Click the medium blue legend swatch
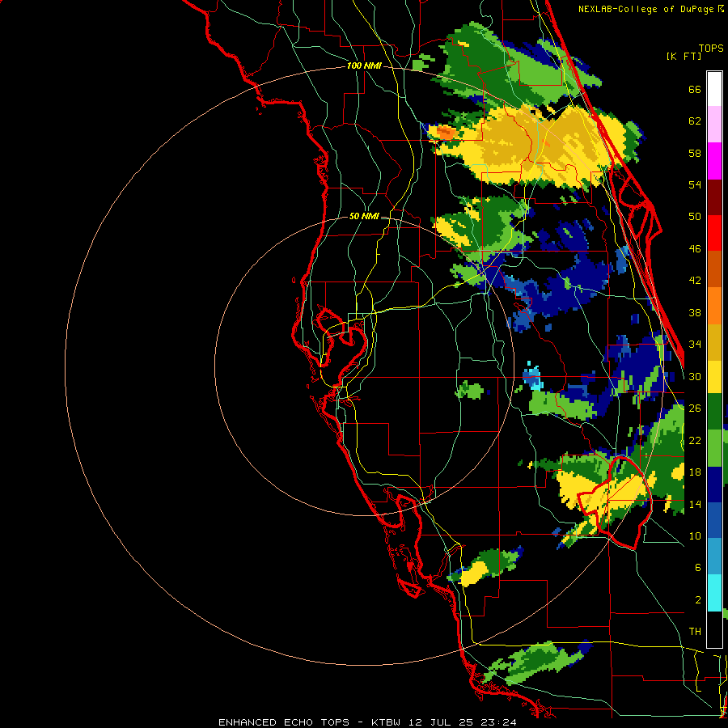This screenshot has width=728, height=728. click(x=714, y=521)
